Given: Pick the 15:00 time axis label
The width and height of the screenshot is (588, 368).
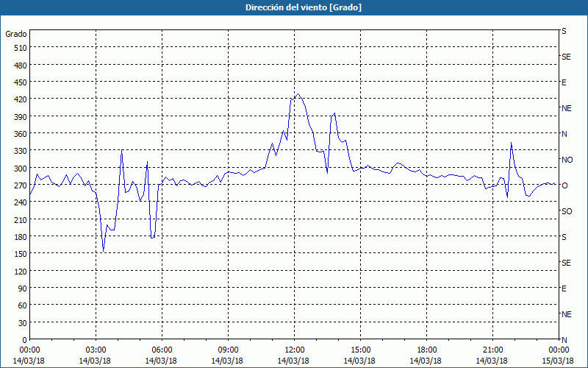Looking at the screenshot, I should coord(360,350).
